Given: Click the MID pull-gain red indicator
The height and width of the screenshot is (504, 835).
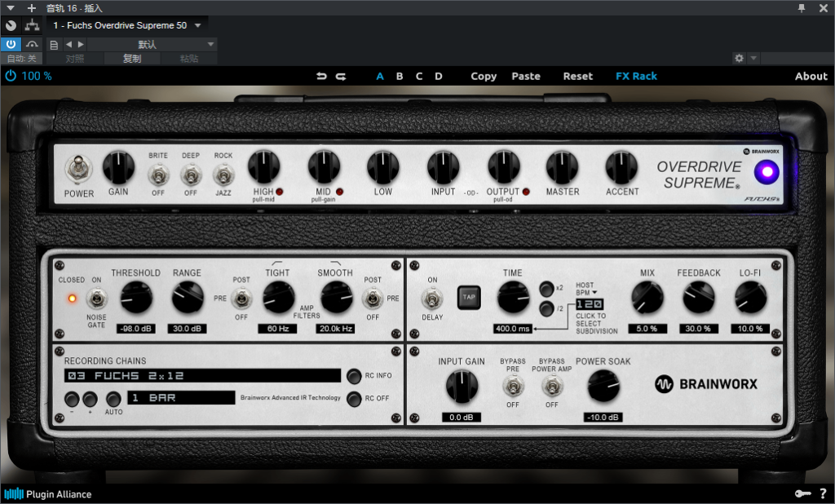Looking at the screenshot, I should (x=339, y=192).
